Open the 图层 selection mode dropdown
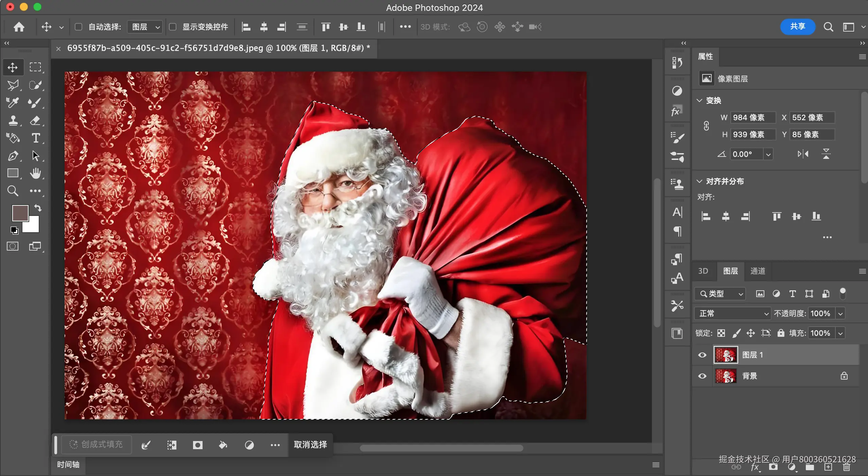Screen dimensions: 868x476 144,27
